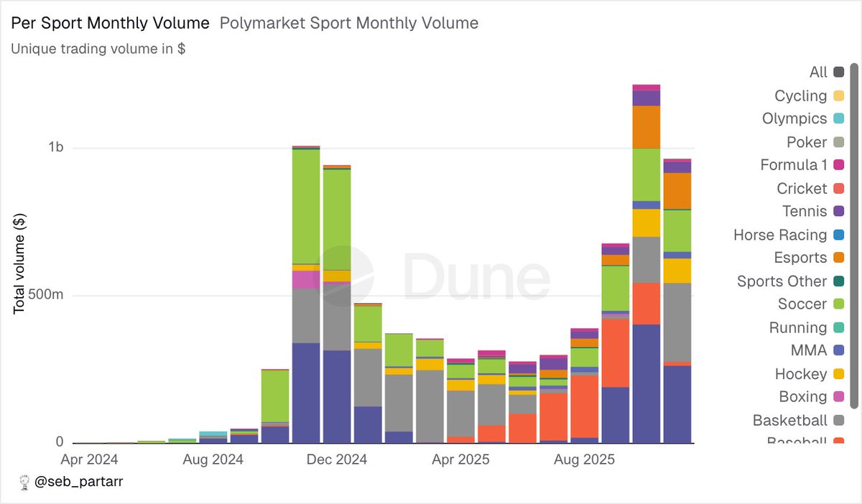Toggle the Formula 1 legend series
Screen dimensions: 862x504
pos(802,165)
